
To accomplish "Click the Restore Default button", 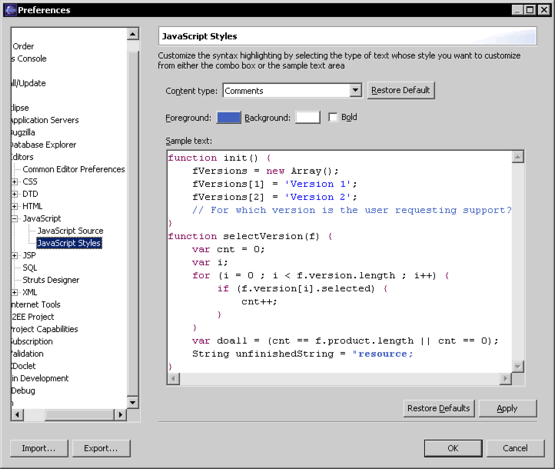I will (401, 90).
